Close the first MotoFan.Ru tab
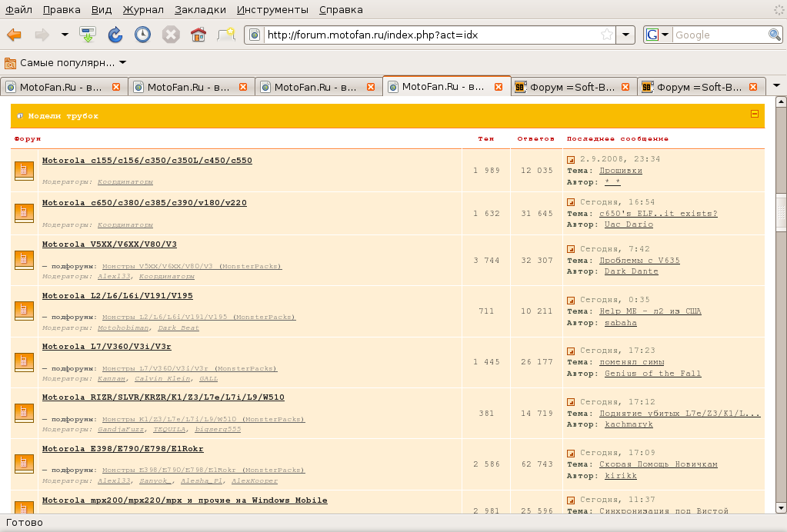Viewport: 787px width, 532px height. pos(116,87)
